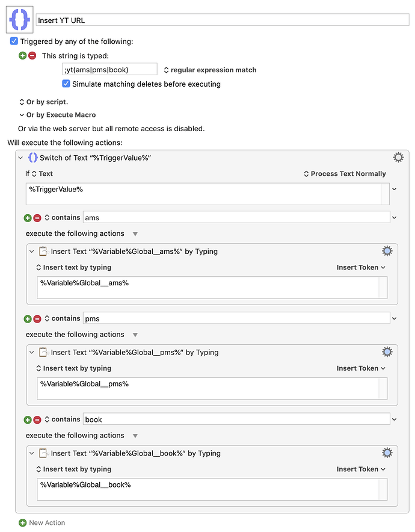
Task: Toggle Triggered by any of the following checkbox
Action: click(x=14, y=42)
